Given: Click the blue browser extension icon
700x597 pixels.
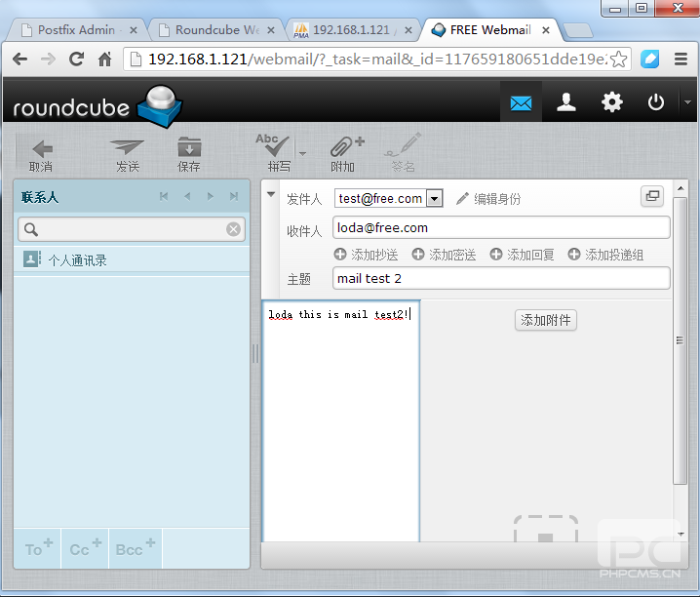Looking at the screenshot, I should tap(649, 59).
